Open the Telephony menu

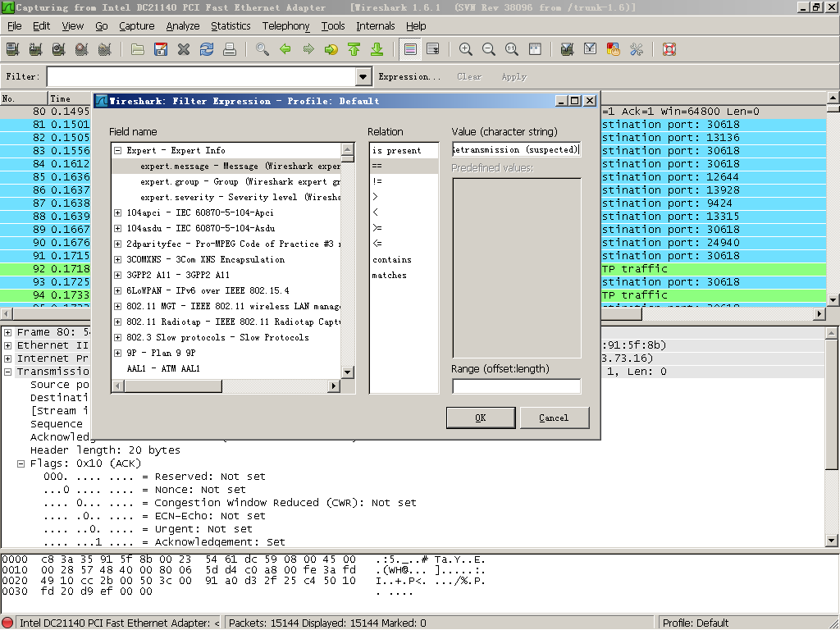(286, 25)
